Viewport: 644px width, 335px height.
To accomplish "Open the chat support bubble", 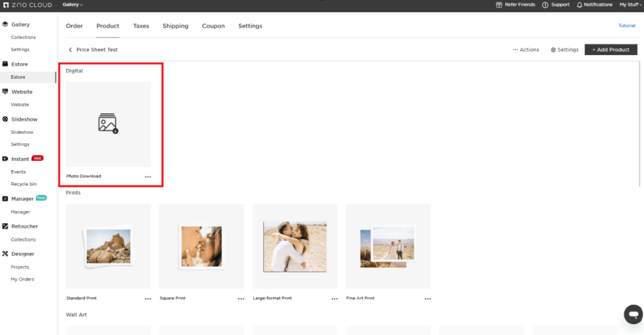I will [633, 314].
